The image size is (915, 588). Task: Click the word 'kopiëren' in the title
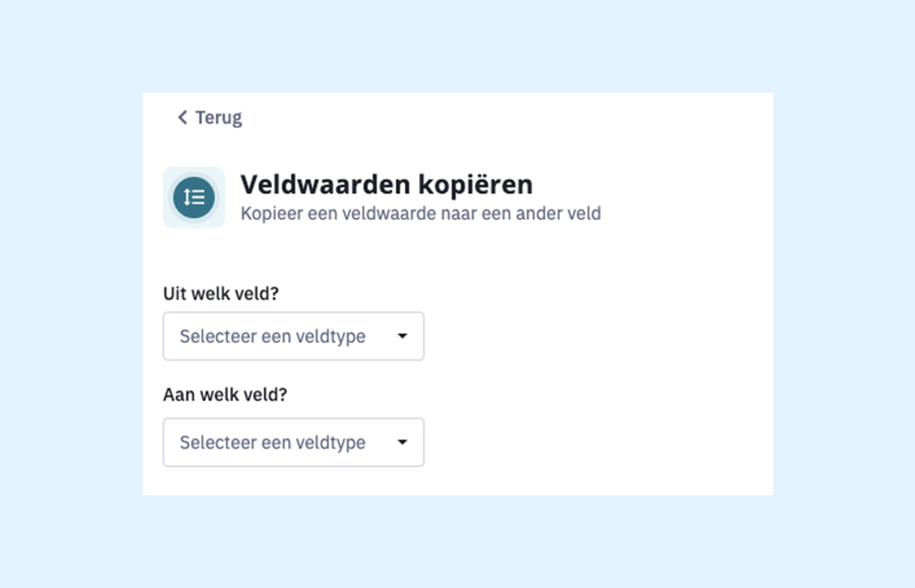click(x=475, y=185)
